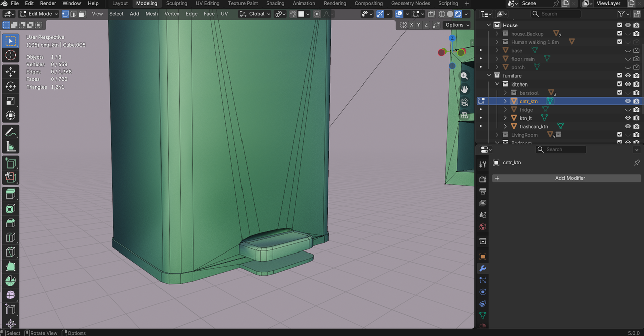
Task: Open the Mesh menu
Action: click(x=151, y=14)
